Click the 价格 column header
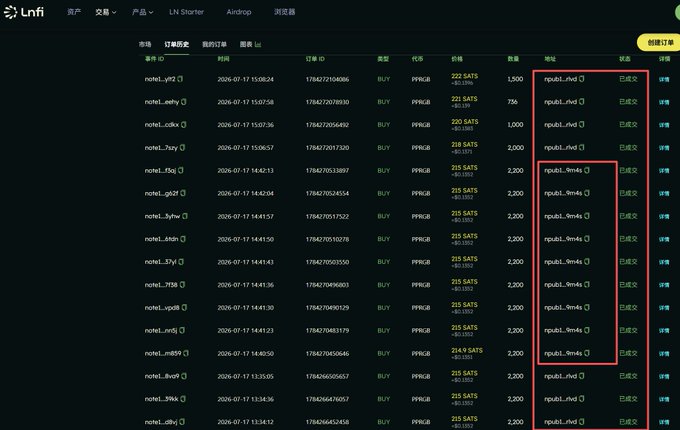Viewport: 680px width, 430px height. (x=457, y=59)
